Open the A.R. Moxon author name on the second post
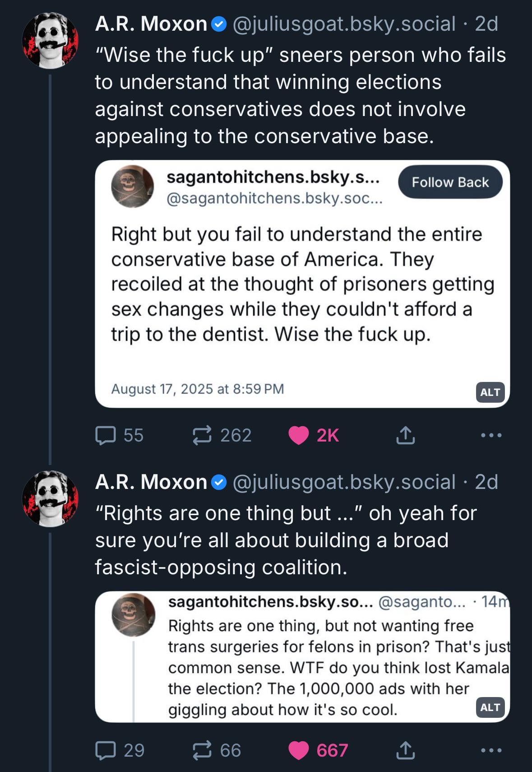The height and width of the screenshot is (772, 532). click(x=151, y=482)
